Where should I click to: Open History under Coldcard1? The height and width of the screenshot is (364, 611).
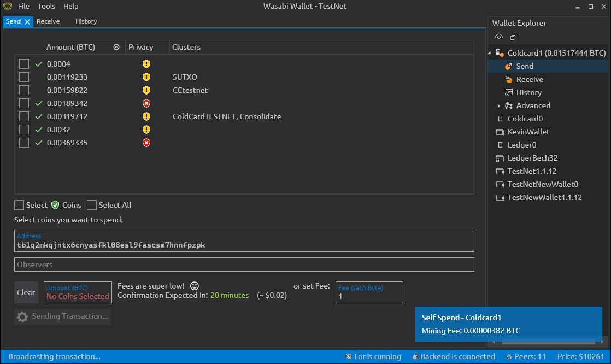point(529,92)
